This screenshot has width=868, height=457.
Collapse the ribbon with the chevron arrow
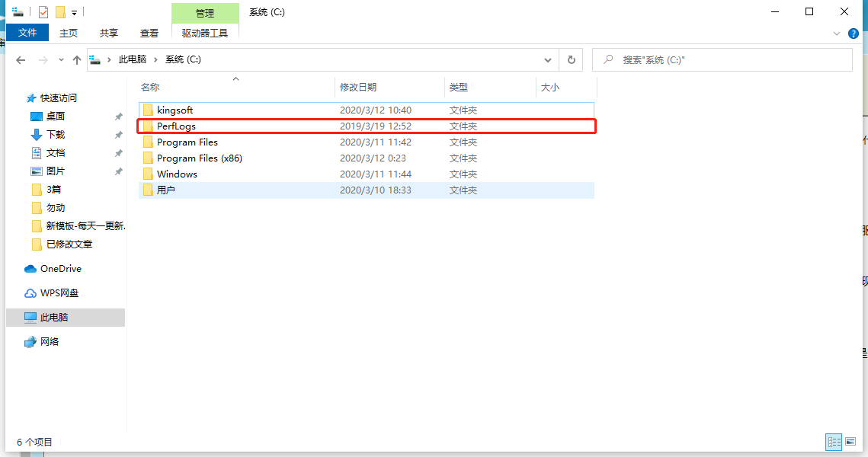point(836,33)
